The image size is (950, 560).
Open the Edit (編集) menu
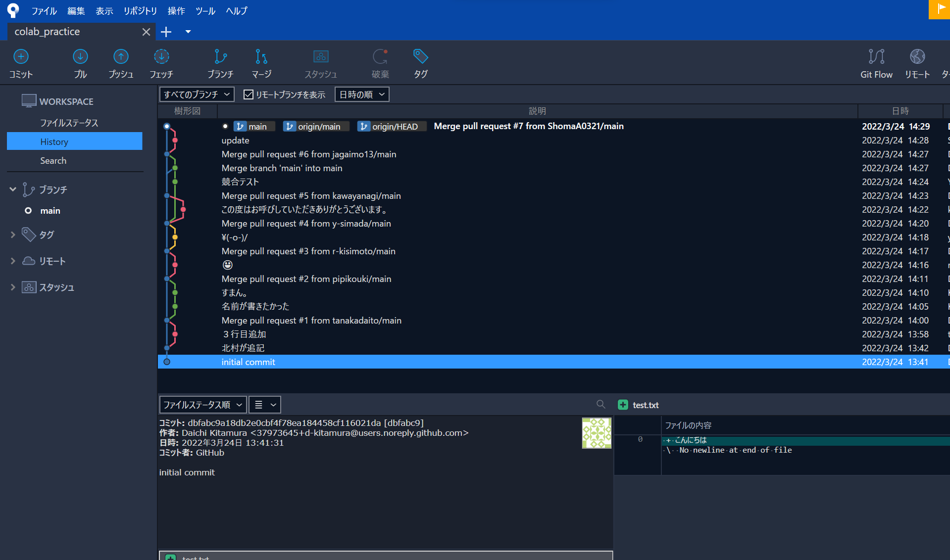point(76,10)
